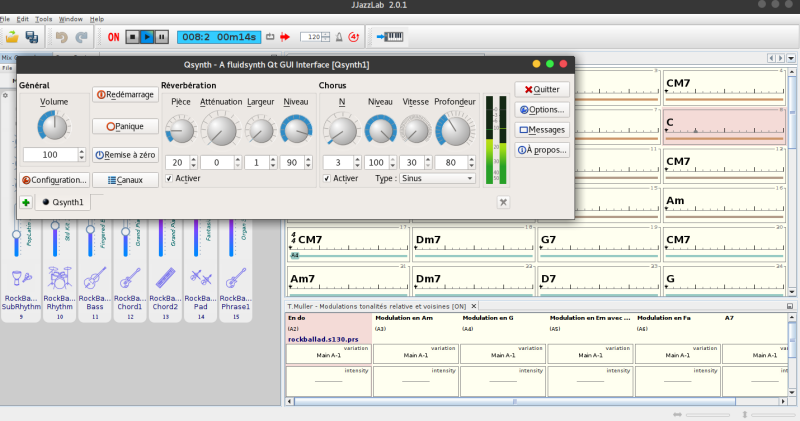Open file using the folder toolbar icon
This screenshot has height=421, width=800.
pos(12,37)
